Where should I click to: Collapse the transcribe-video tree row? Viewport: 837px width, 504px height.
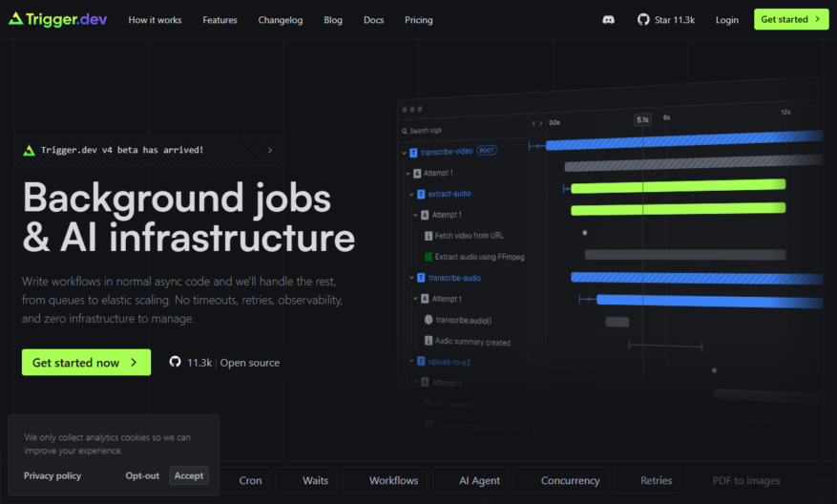coord(404,154)
